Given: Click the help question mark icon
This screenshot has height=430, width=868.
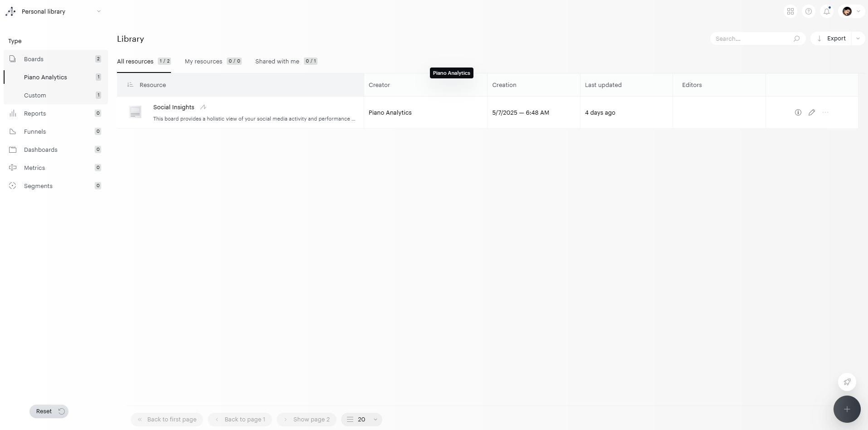Looking at the screenshot, I should pyautogui.click(x=809, y=11).
